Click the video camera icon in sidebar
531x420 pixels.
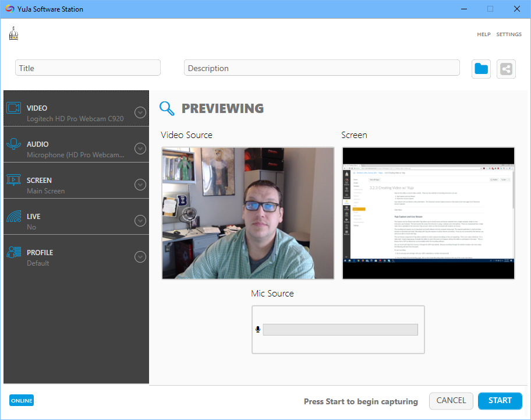tap(14, 108)
